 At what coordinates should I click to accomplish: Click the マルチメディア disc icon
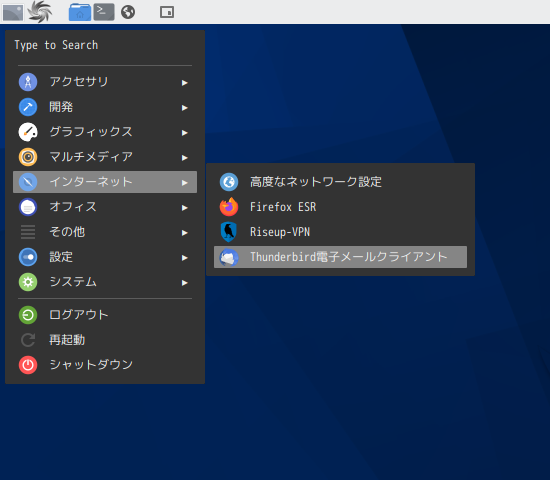point(28,157)
